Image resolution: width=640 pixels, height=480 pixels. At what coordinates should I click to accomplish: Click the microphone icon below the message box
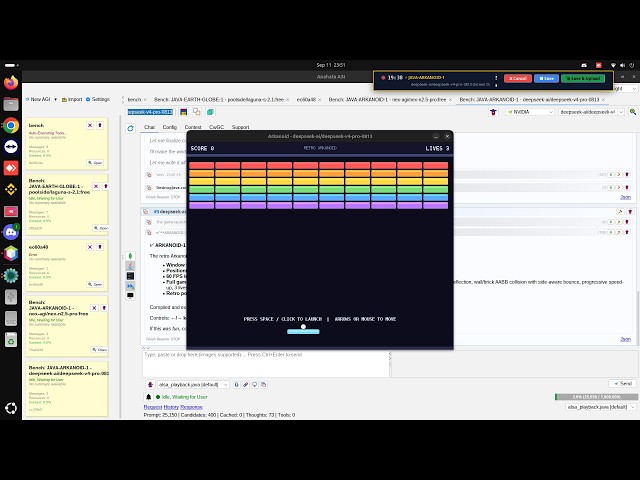pos(236,384)
